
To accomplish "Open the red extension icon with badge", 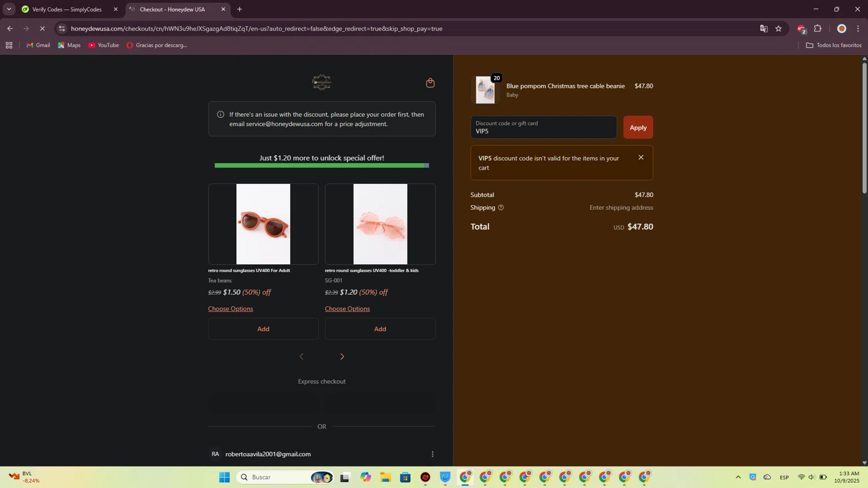I will (x=801, y=29).
